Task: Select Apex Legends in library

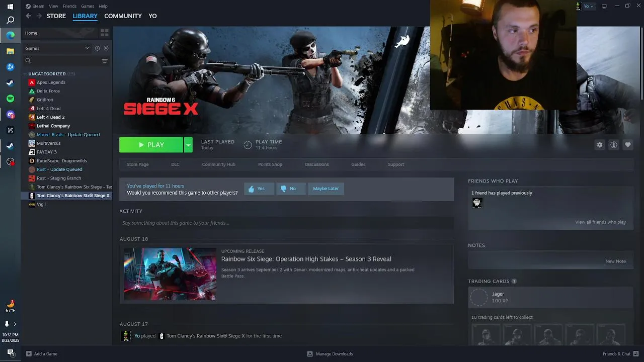Action: (x=51, y=82)
